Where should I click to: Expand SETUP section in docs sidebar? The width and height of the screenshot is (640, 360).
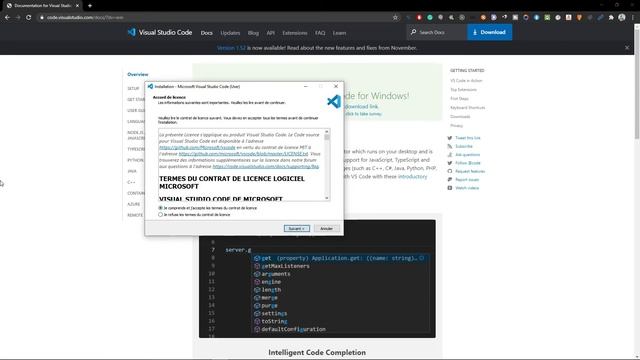pos(133,89)
